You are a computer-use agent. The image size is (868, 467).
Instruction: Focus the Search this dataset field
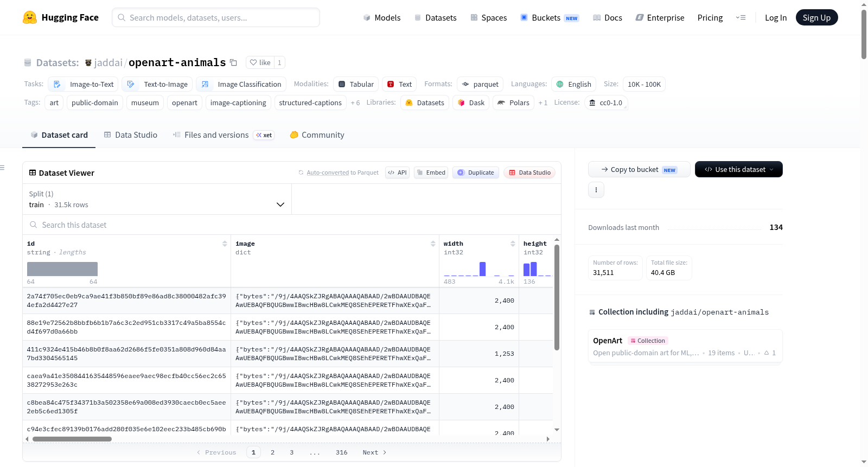tap(292, 225)
